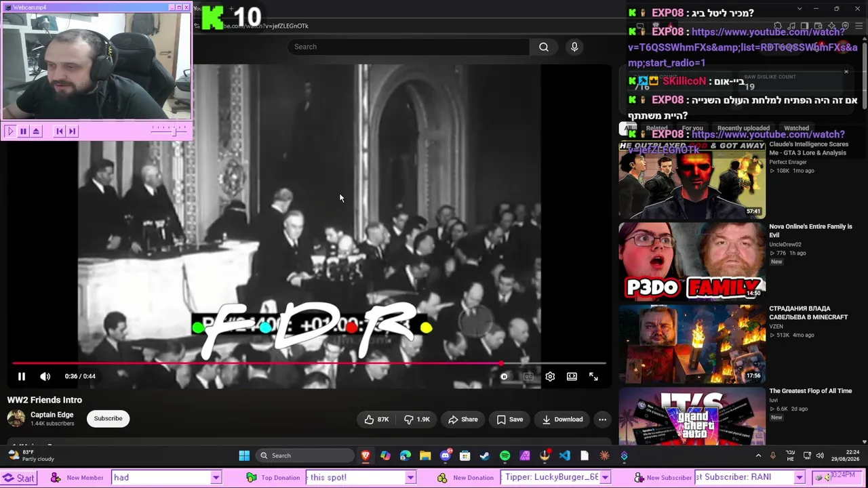Toggle pause in the Webcam.mp4 window
868x488 pixels.
coord(23,131)
